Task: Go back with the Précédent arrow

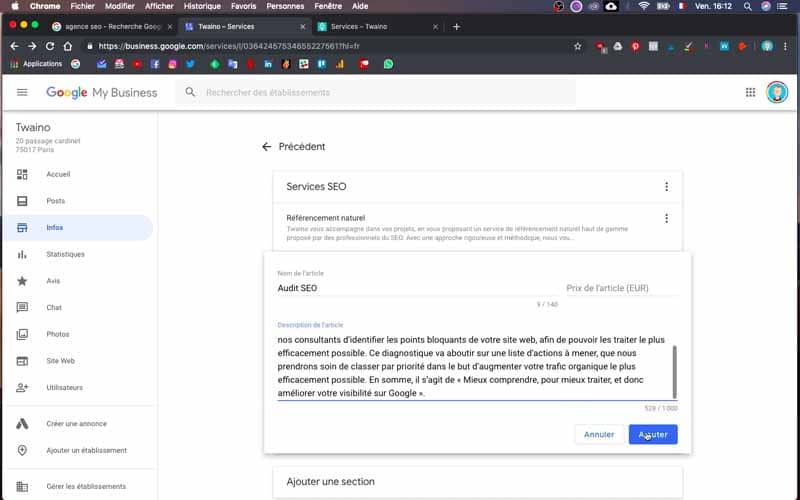Action: coord(266,147)
